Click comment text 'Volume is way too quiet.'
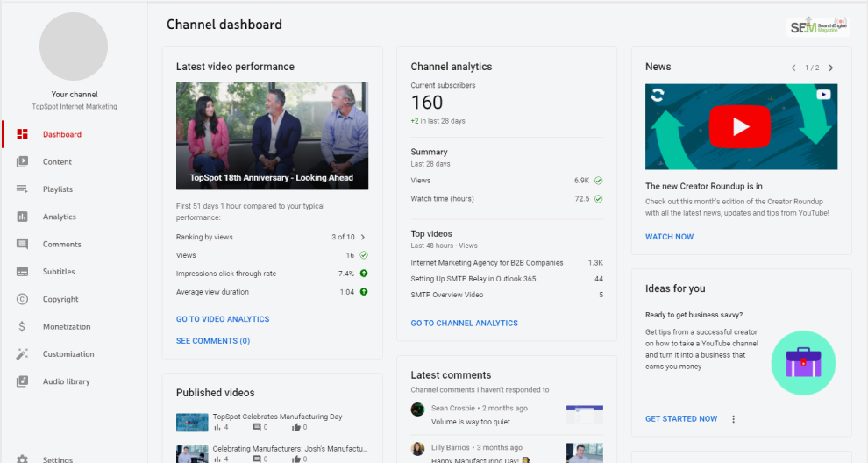This screenshot has height=463, width=868. [x=472, y=422]
